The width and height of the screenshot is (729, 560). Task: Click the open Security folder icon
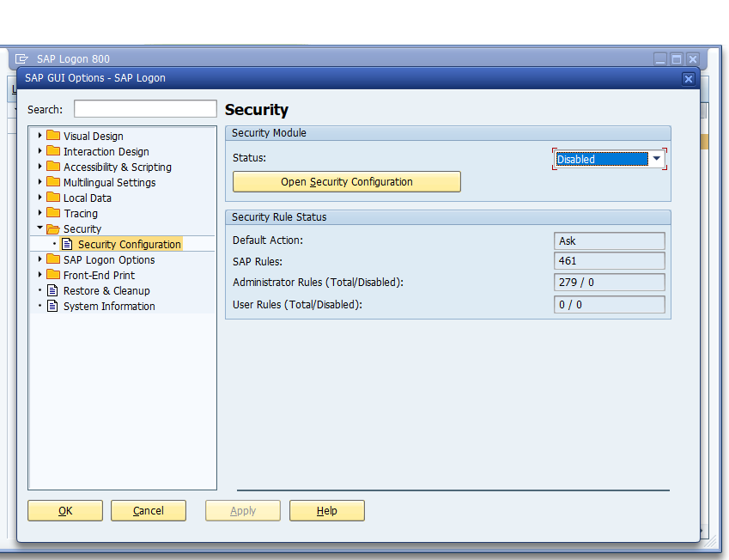tap(53, 229)
